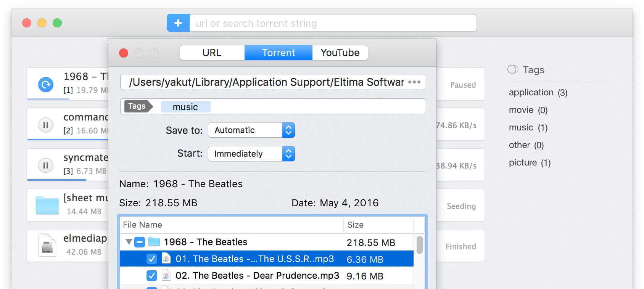This screenshot has height=289, width=644.
Task: Click the url or search torrent field
Action: pos(332,23)
